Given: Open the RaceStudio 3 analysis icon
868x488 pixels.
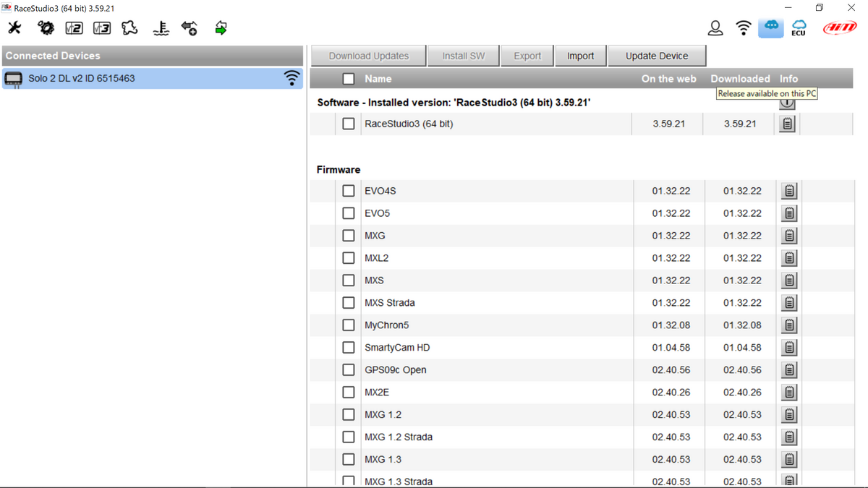Looking at the screenshot, I should [102, 27].
